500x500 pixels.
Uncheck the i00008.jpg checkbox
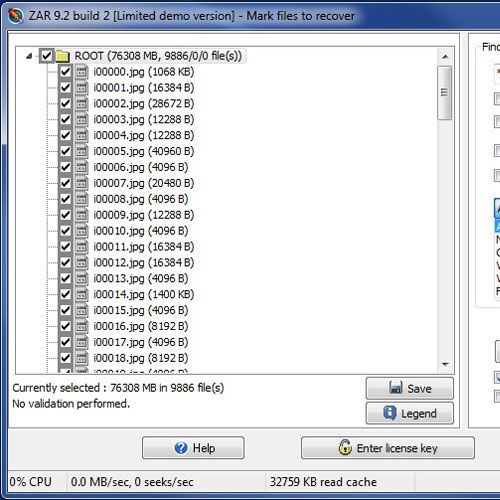[65, 199]
